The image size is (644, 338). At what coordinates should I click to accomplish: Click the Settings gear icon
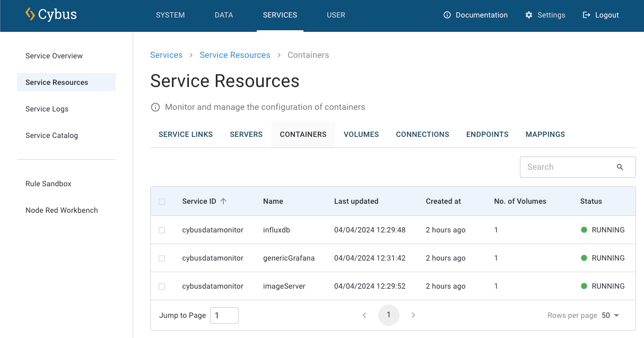pos(529,15)
